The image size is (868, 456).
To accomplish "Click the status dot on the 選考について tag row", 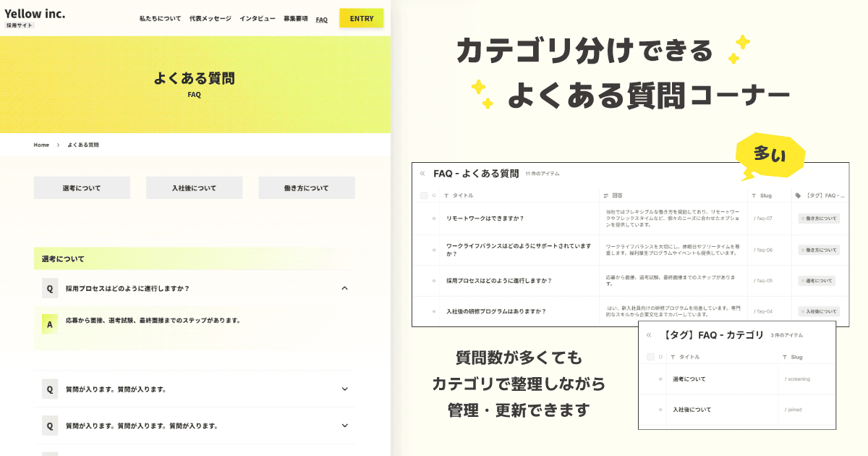I will pyautogui.click(x=660, y=379).
